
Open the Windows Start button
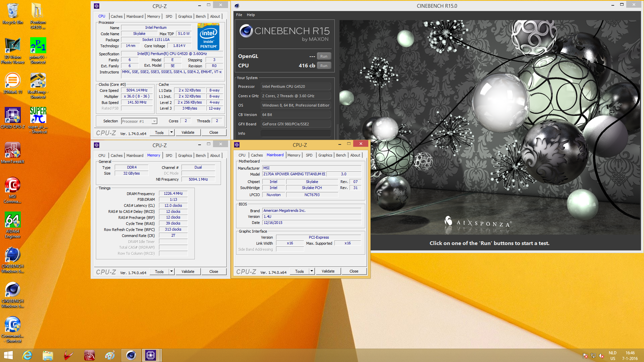(8, 355)
